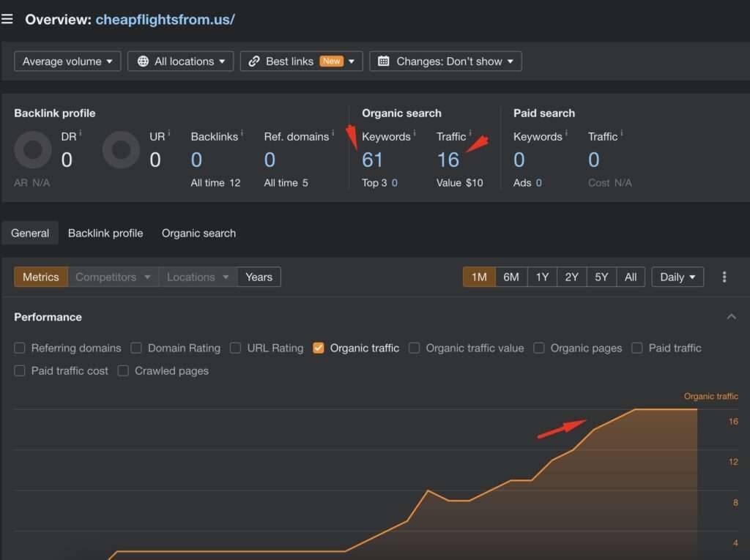Click the DR donut gauge
The image size is (750, 560).
click(33, 149)
